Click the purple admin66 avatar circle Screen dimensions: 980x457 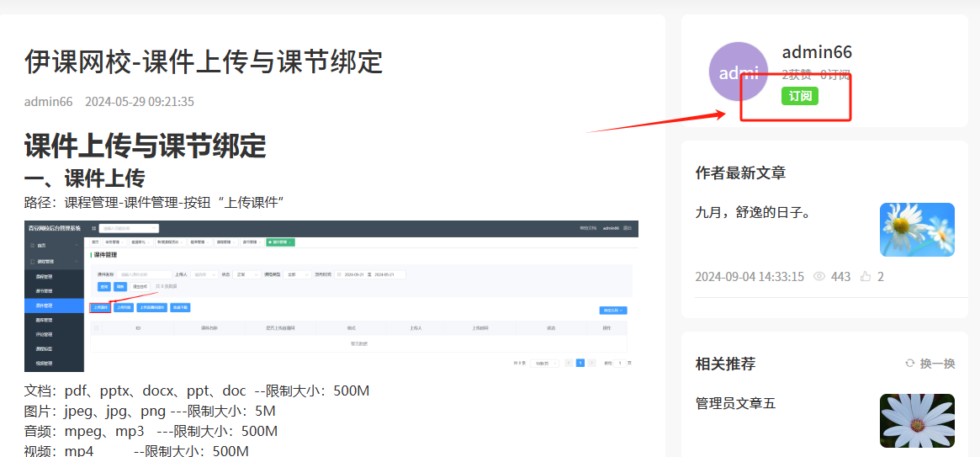[x=738, y=72]
